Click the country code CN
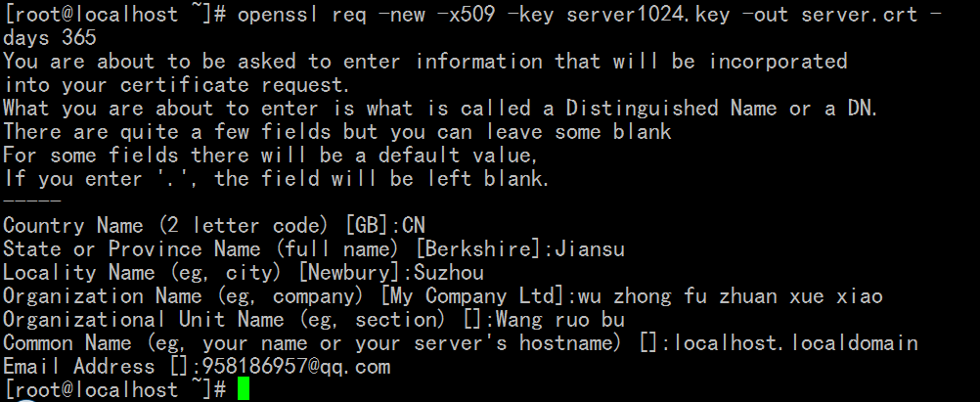 tap(414, 225)
